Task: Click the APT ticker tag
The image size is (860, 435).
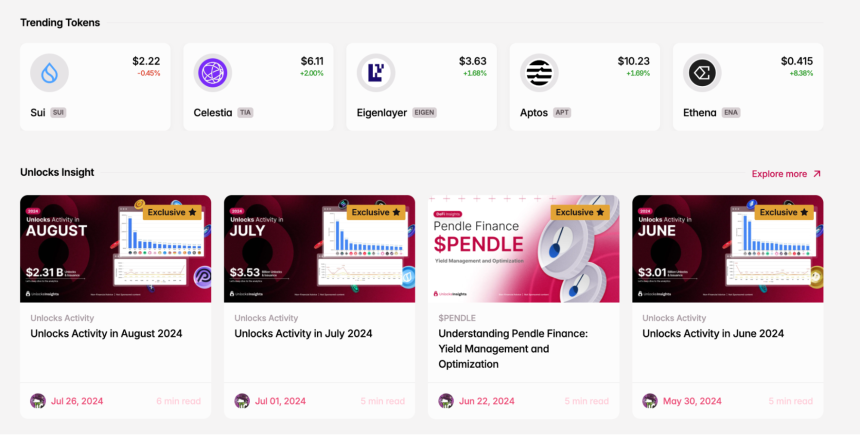Action: [562, 113]
